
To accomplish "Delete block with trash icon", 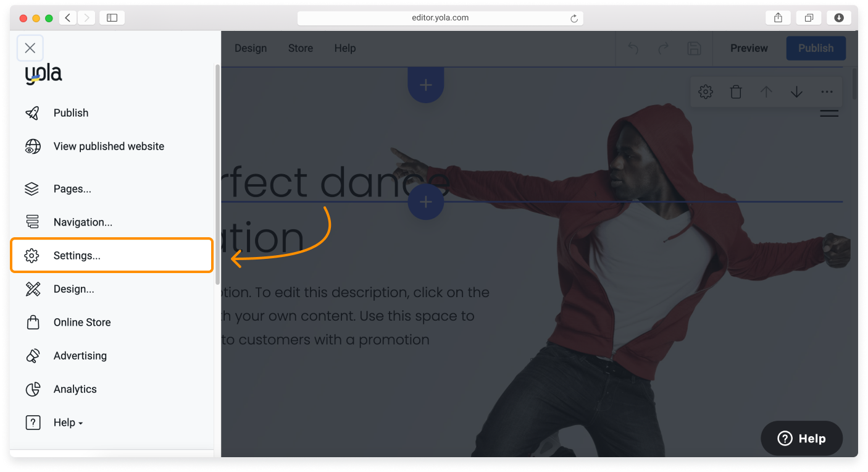I will [x=736, y=92].
